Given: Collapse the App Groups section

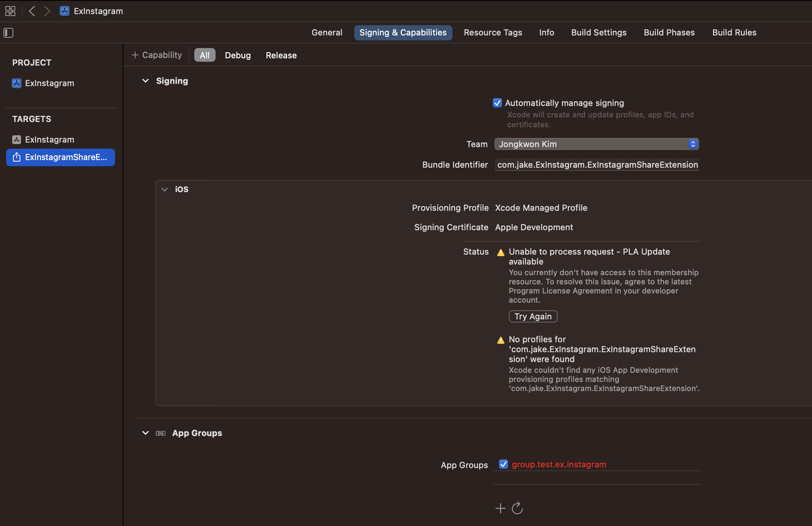Looking at the screenshot, I should tap(145, 433).
